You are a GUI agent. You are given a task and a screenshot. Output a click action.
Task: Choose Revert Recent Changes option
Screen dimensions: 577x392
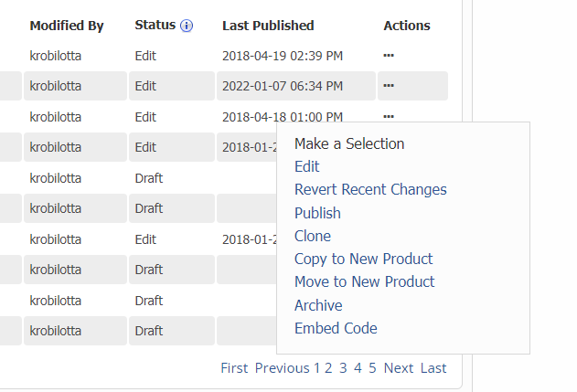tap(370, 190)
